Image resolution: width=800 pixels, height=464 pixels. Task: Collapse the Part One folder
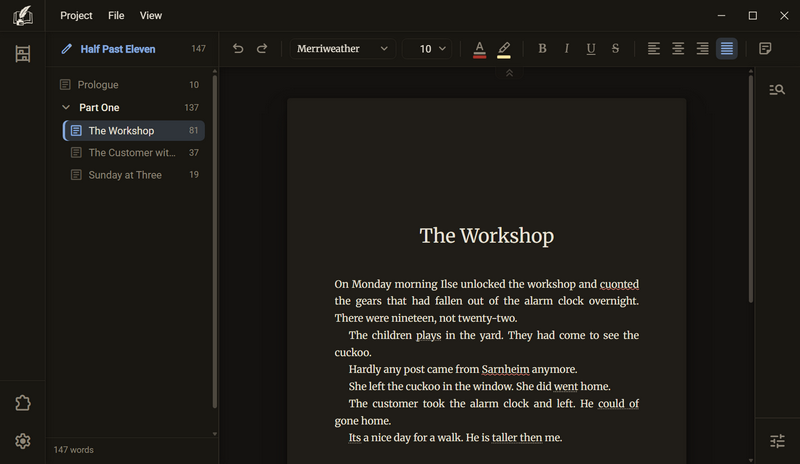[x=66, y=107]
